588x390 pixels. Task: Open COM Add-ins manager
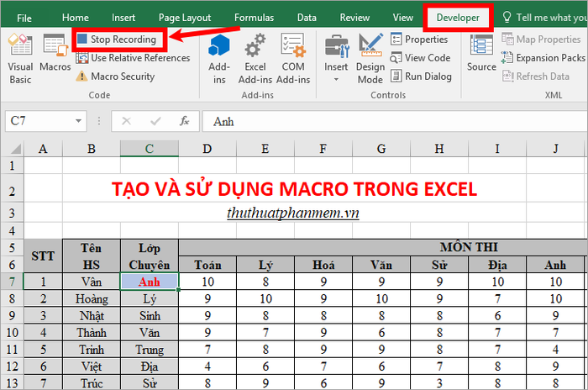293,58
